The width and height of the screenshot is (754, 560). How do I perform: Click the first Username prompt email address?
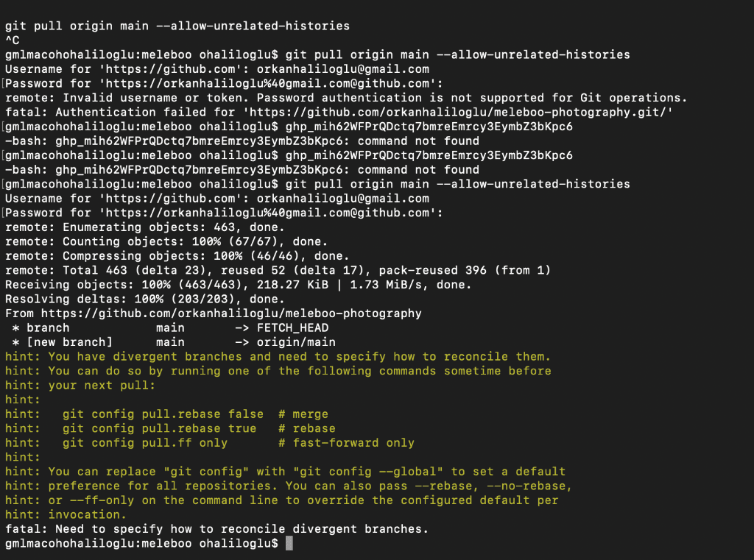[x=343, y=69]
